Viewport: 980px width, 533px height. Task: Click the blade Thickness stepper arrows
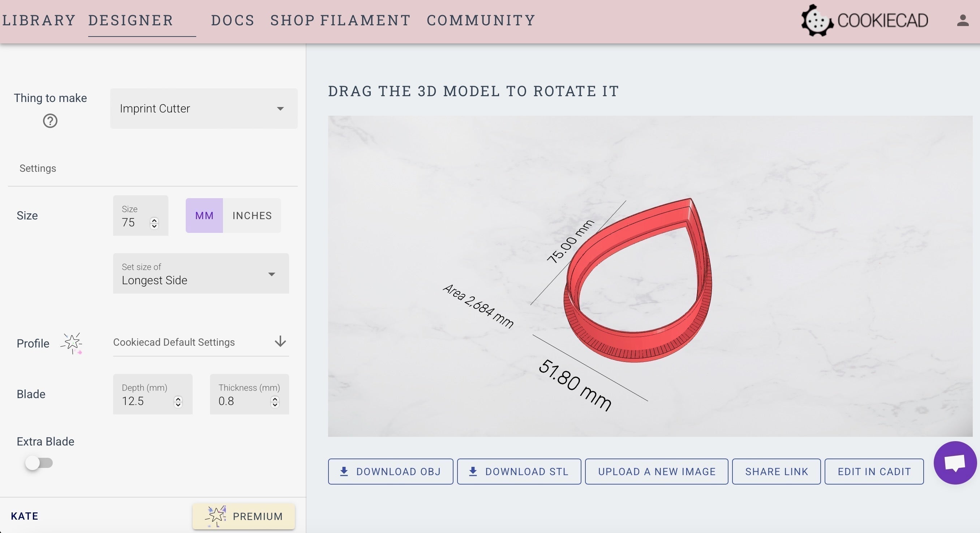point(275,402)
